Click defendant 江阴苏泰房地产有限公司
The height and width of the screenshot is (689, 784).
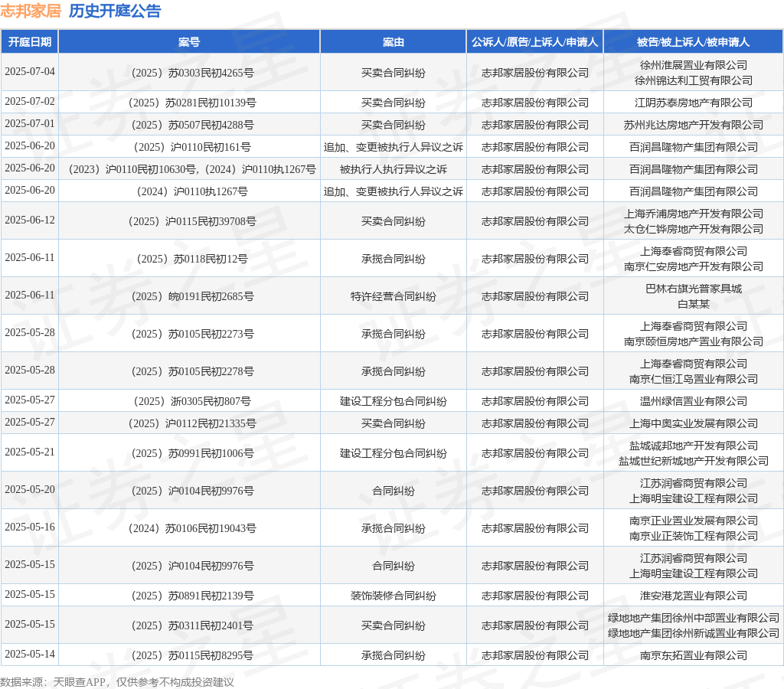tap(693, 103)
